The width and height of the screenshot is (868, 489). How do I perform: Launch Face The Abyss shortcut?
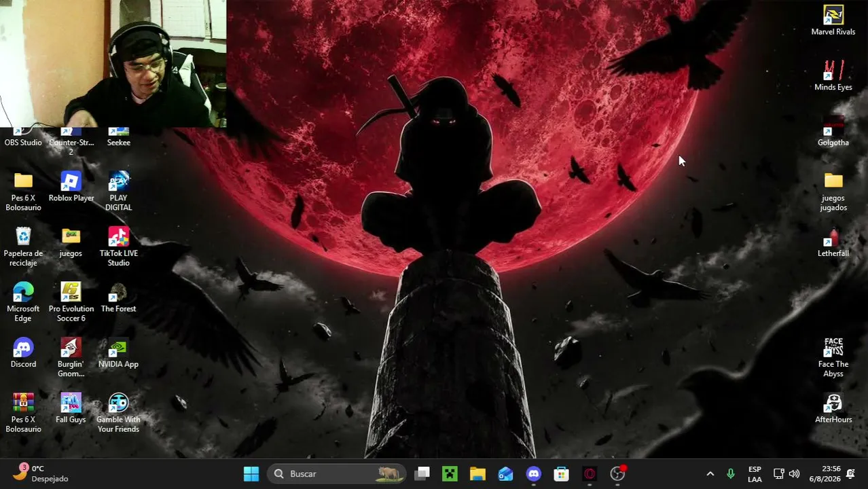(x=833, y=359)
